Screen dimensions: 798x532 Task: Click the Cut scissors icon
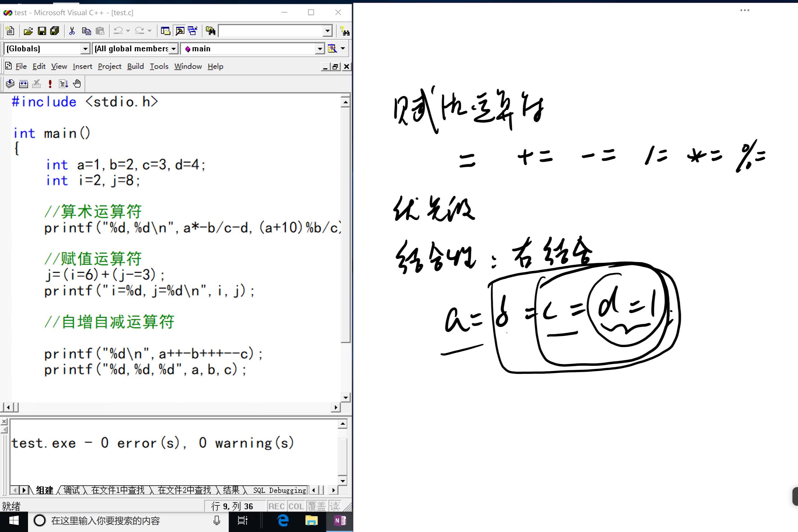pyautogui.click(x=72, y=31)
